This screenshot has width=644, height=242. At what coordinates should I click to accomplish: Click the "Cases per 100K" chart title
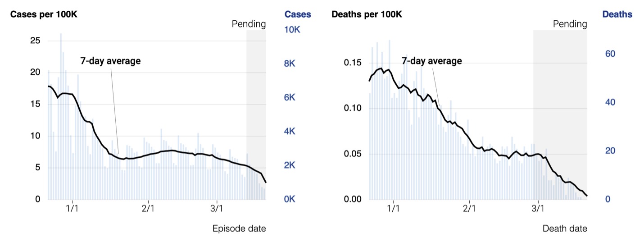[x=44, y=14]
